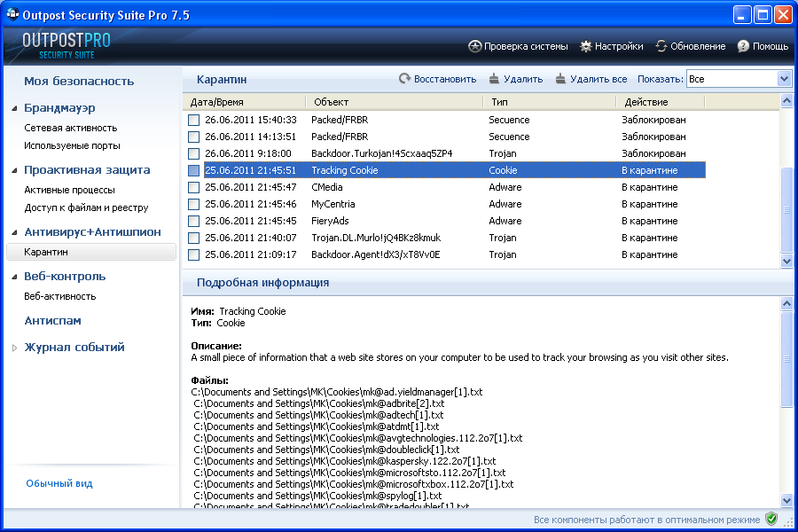Open the Показать filter dropdown
The height and width of the screenshot is (532, 798).
click(783, 79)
